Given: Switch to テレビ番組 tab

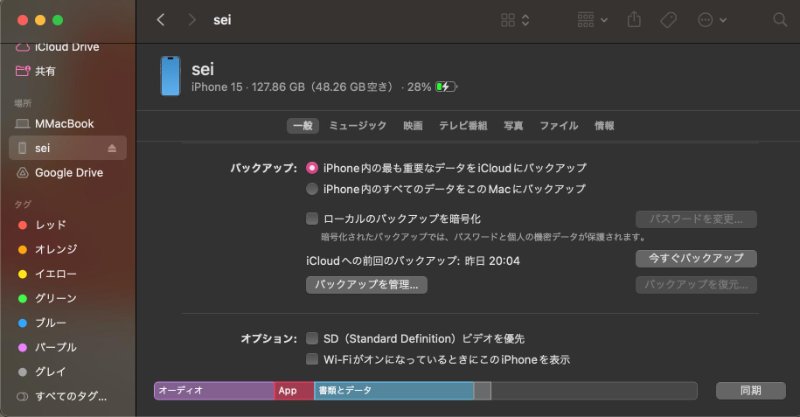Looking at the screenshot, I should click(463, 126).
